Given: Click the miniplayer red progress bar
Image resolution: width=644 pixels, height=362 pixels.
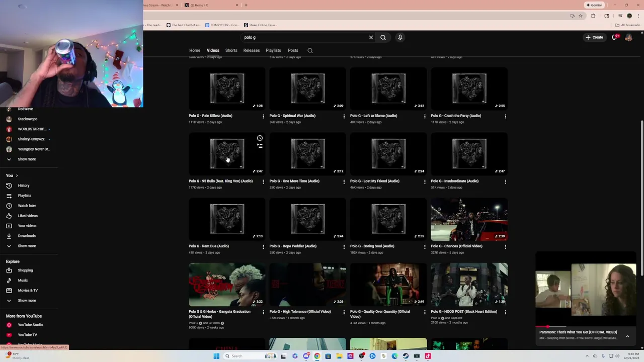Looking at the screenshot, I should click(586, 326).
